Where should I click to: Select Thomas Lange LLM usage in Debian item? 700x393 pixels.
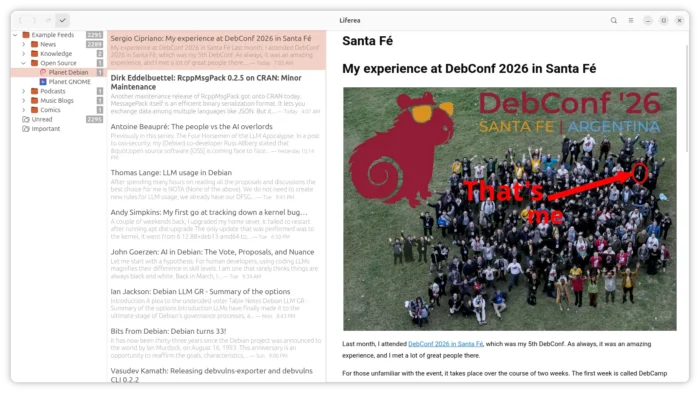(x=216, y=184)
